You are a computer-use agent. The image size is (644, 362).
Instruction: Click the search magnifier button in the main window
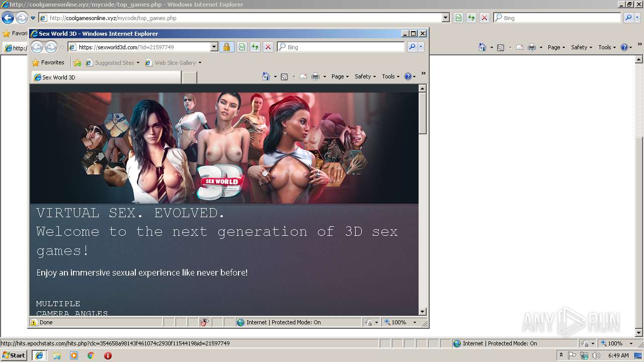coord(628,18)
